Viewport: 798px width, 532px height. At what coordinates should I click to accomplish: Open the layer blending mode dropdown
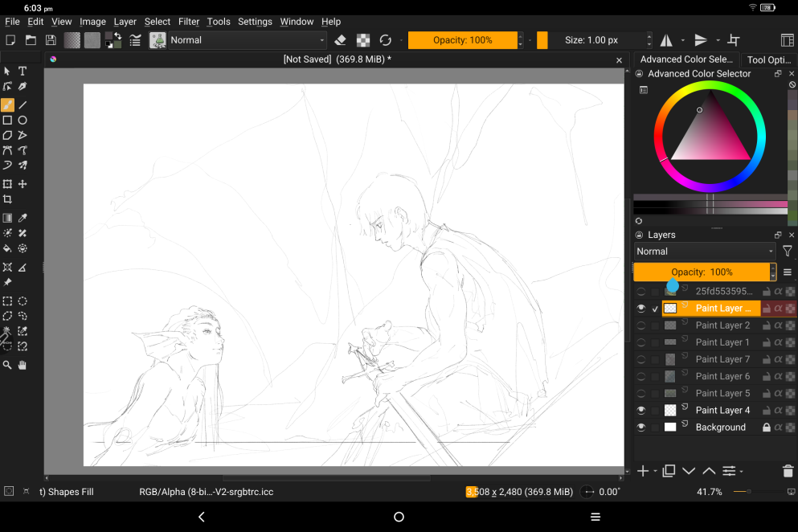point(705,252)
